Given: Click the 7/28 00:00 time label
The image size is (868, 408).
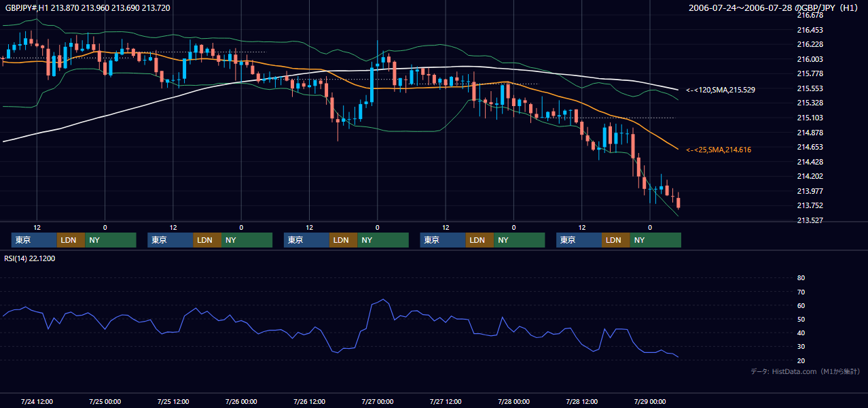Looking at the screenshot, I should click(x=513, y=401).
